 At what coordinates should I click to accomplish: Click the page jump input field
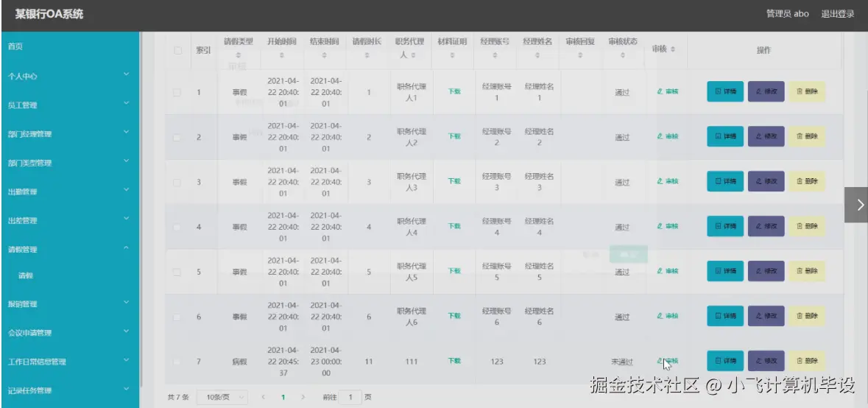click(x=350, y=397)
